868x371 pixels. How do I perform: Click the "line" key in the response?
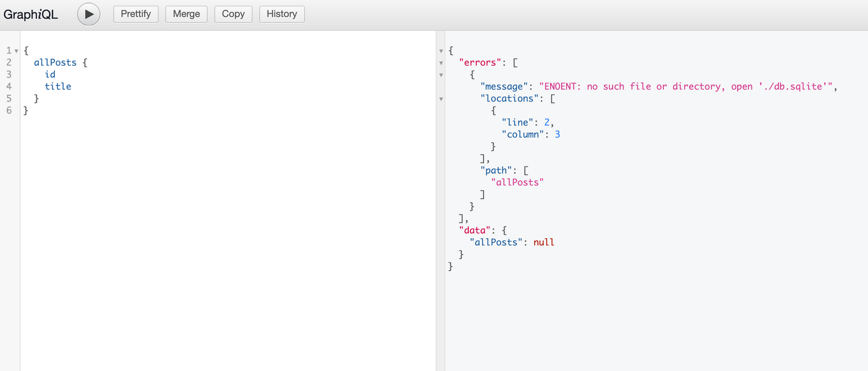pos(518,122)
